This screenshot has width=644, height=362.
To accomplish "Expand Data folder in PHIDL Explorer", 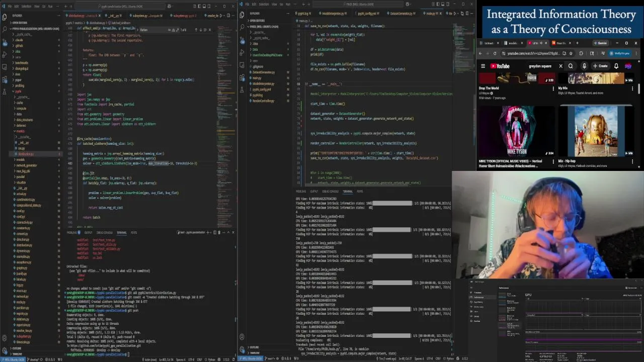I will click(255, 50).
